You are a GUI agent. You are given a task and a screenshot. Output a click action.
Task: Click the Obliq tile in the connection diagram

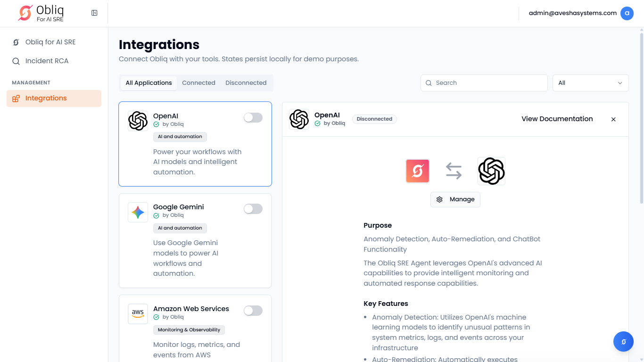(x=417, y=171)
